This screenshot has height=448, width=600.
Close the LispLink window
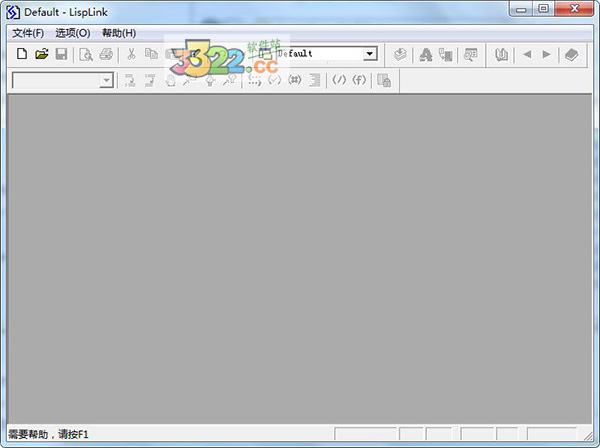click(574, 9)
